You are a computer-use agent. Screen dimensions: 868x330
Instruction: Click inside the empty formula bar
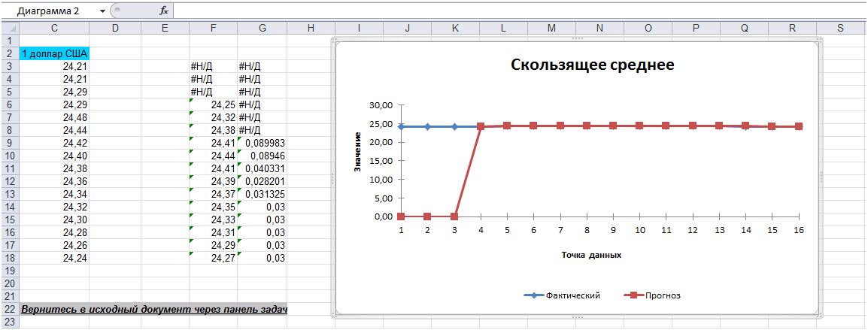point(520,11)
